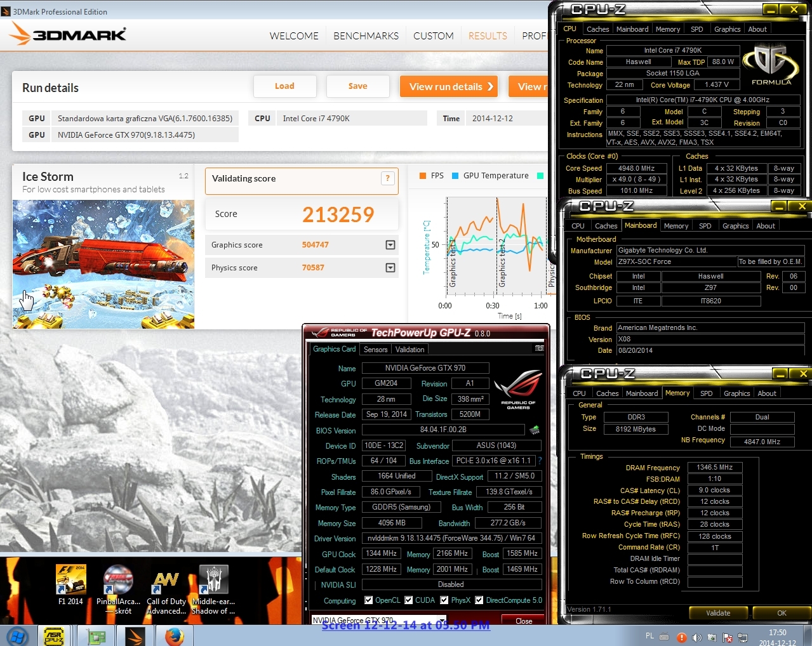Go to the BENCHMARKS tab in 3DMark

[366, 36]
